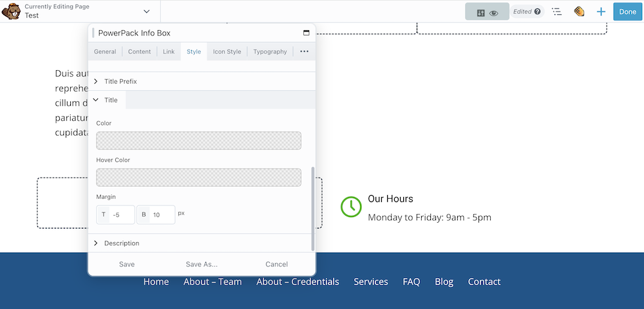Toggle preview mode with eye icon
The height and width of the screenshot is (309, 644).
494,12
